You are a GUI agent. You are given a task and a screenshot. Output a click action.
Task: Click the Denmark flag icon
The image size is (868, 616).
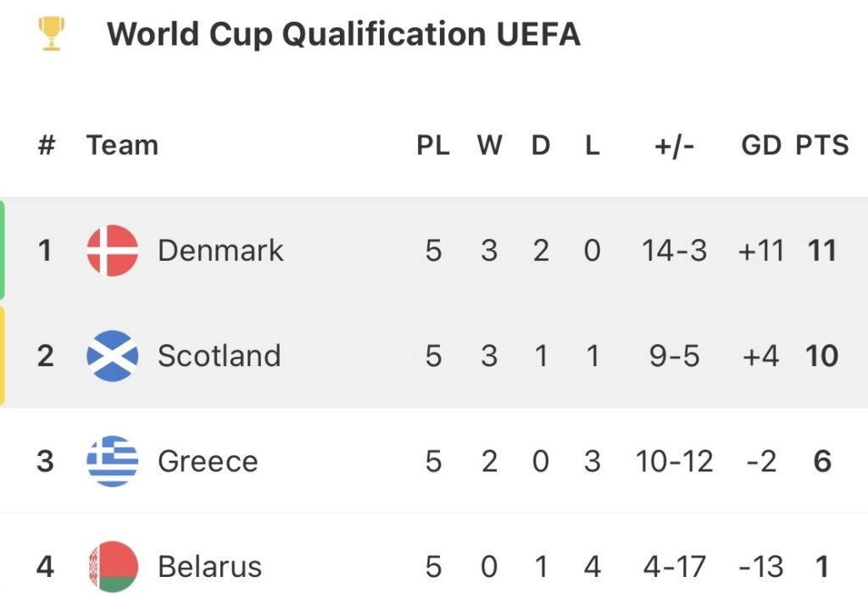pos(112,251)
